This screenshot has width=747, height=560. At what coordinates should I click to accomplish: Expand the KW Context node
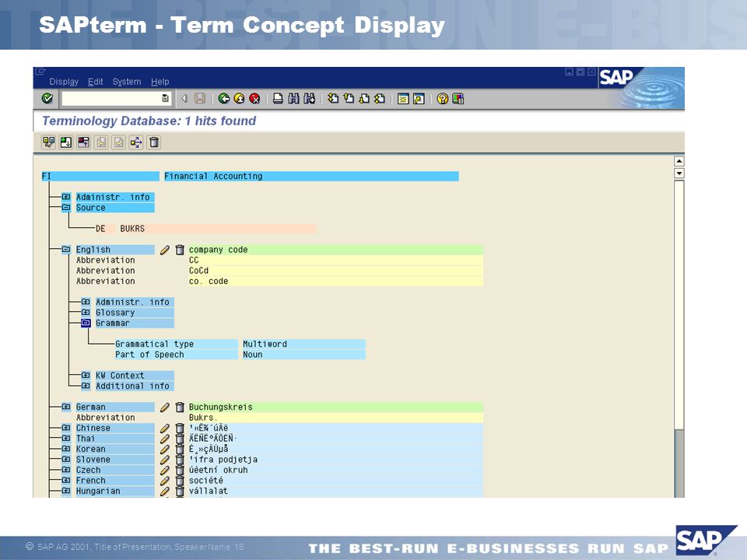(86, 375)
